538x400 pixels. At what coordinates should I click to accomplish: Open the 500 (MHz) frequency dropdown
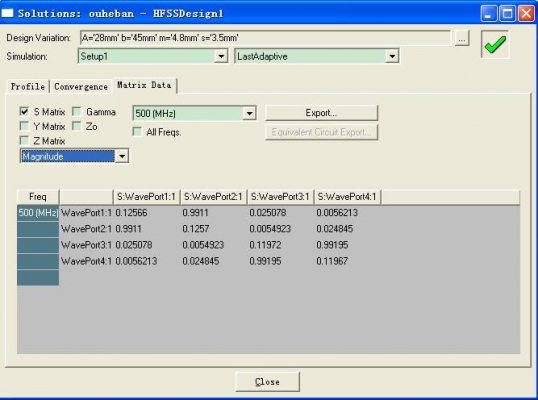(249, 113)
